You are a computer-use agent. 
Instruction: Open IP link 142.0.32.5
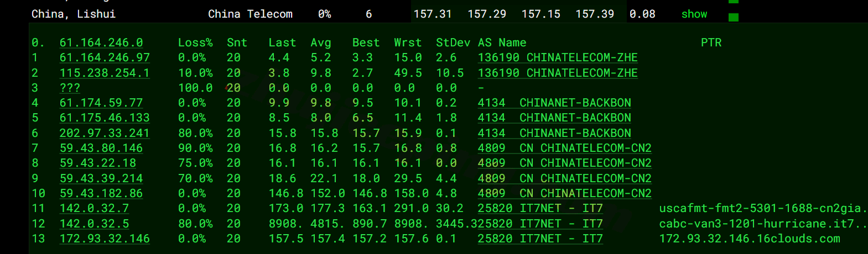(94, 224)
